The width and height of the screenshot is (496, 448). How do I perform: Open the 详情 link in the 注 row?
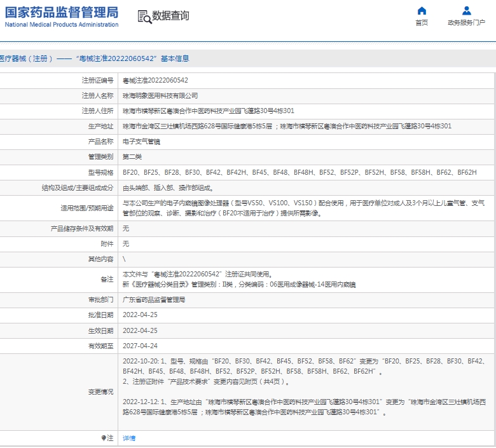click(129, 438)
